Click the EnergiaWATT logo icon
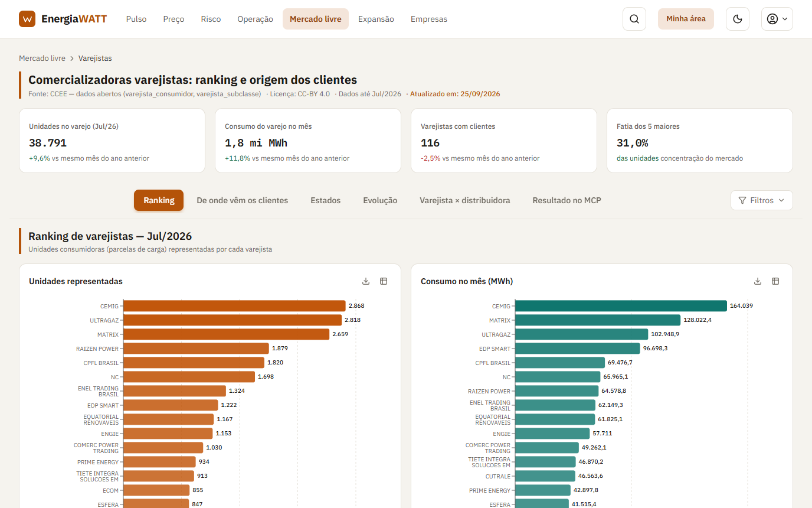Image resolution: width=812 pixels, height=508 pixels. [27, 19]
